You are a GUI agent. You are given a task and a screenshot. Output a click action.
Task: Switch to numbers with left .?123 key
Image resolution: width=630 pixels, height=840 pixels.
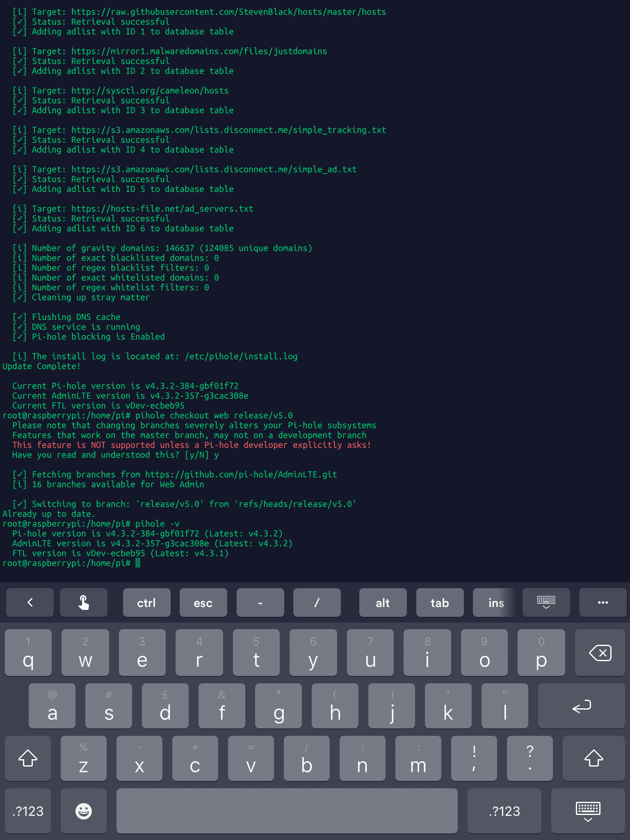[x=28, y=811]
